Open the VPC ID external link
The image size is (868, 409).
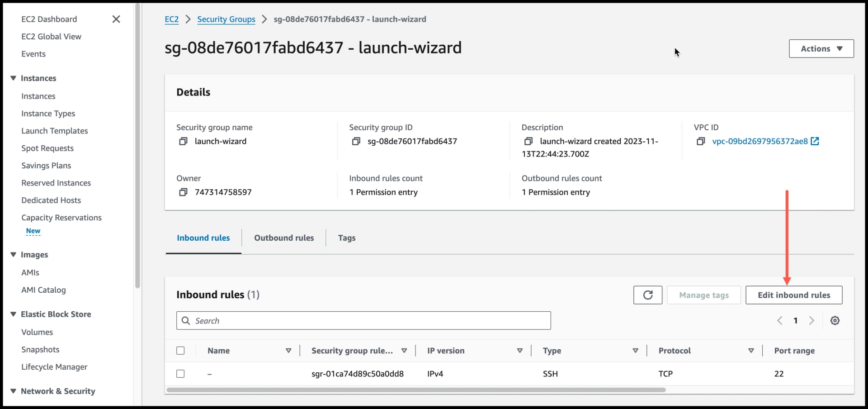click(x=815, y=141)
